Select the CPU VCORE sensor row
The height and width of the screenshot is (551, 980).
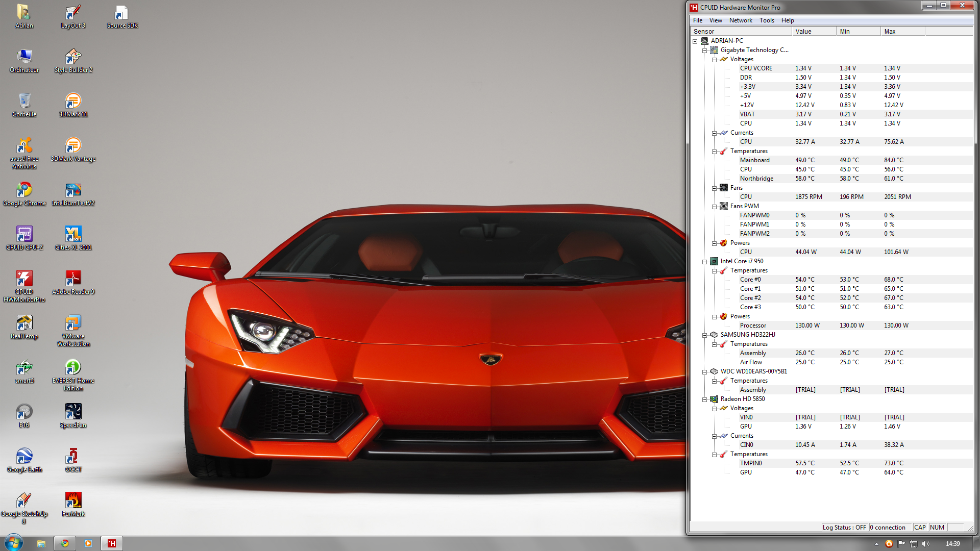point(756,68)
